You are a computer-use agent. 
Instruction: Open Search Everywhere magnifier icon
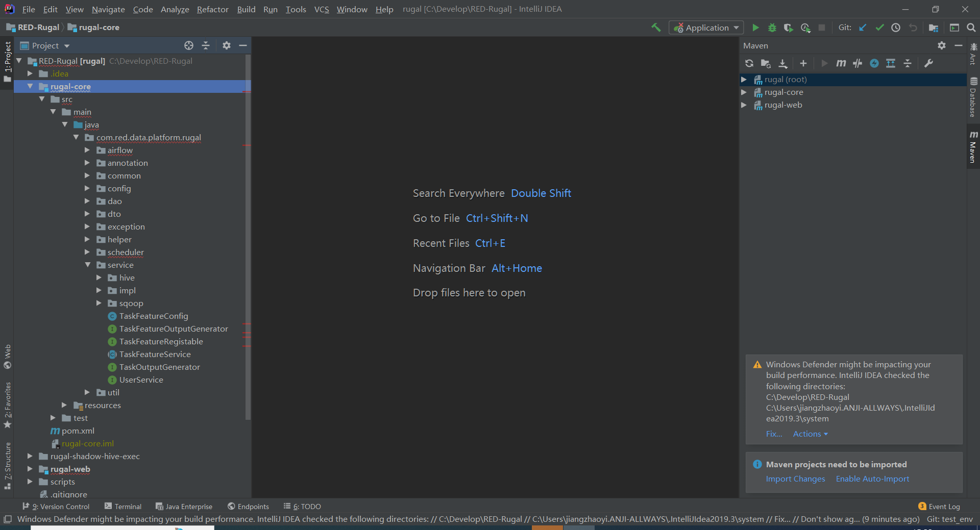(971, 28)
